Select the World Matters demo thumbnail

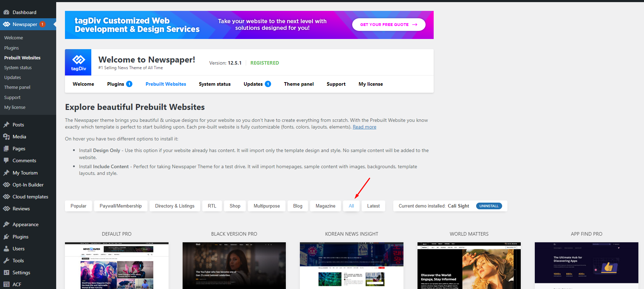(x=469, y=265)
